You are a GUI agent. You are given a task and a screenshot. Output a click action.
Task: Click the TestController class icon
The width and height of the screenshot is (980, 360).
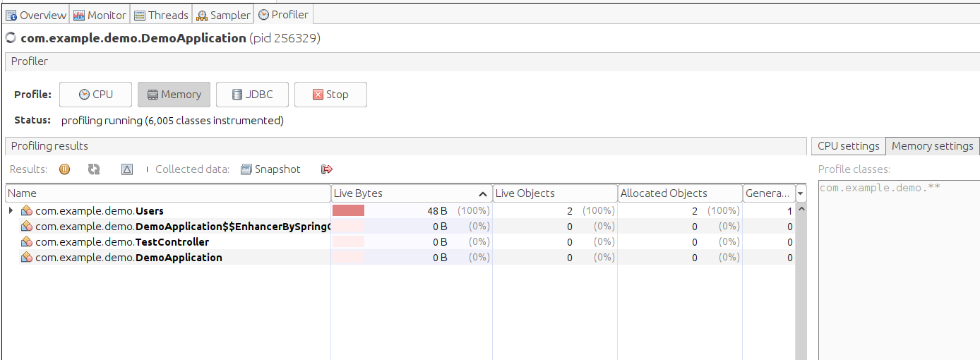coord(27,242)
